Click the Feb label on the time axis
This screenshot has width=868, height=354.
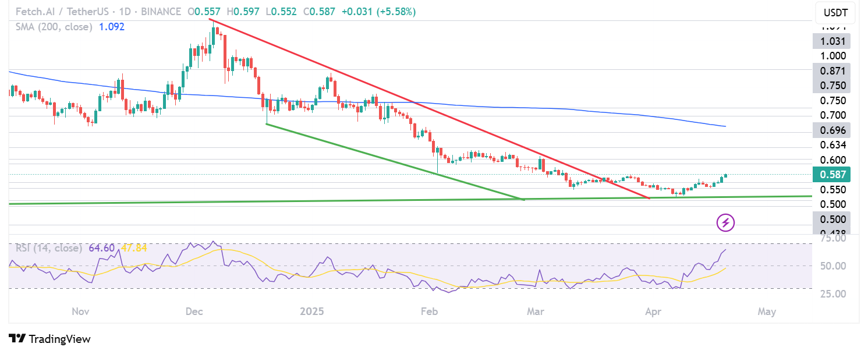click(428, 312)
